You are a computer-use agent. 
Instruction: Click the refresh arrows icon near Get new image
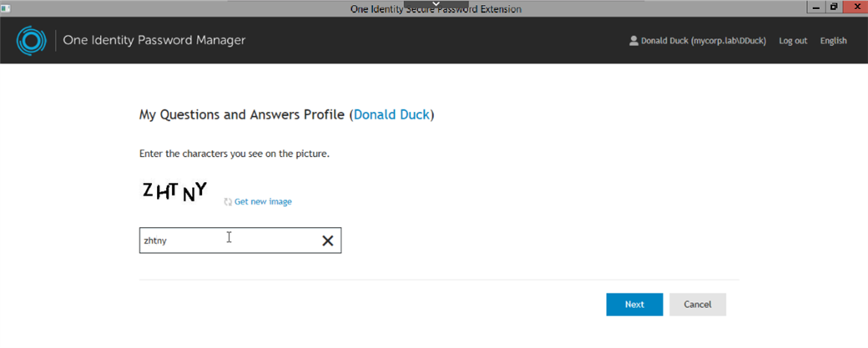pos(228,202)
